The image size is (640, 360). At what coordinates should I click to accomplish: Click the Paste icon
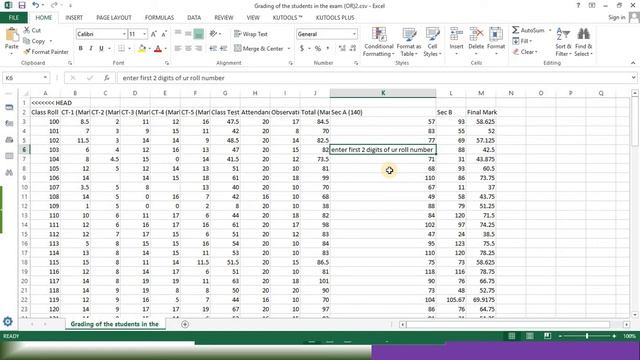click(x=11, y=35)
